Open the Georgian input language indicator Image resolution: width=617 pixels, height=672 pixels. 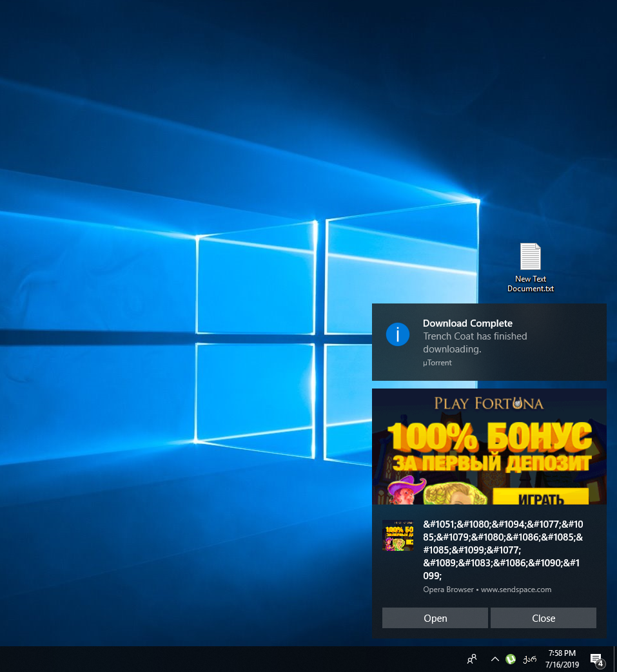529,658
